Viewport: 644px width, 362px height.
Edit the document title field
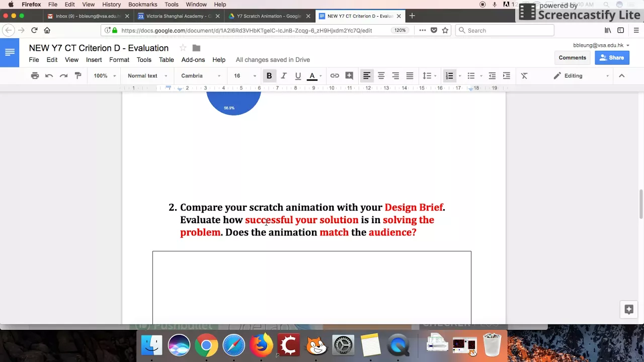point(99,48)
